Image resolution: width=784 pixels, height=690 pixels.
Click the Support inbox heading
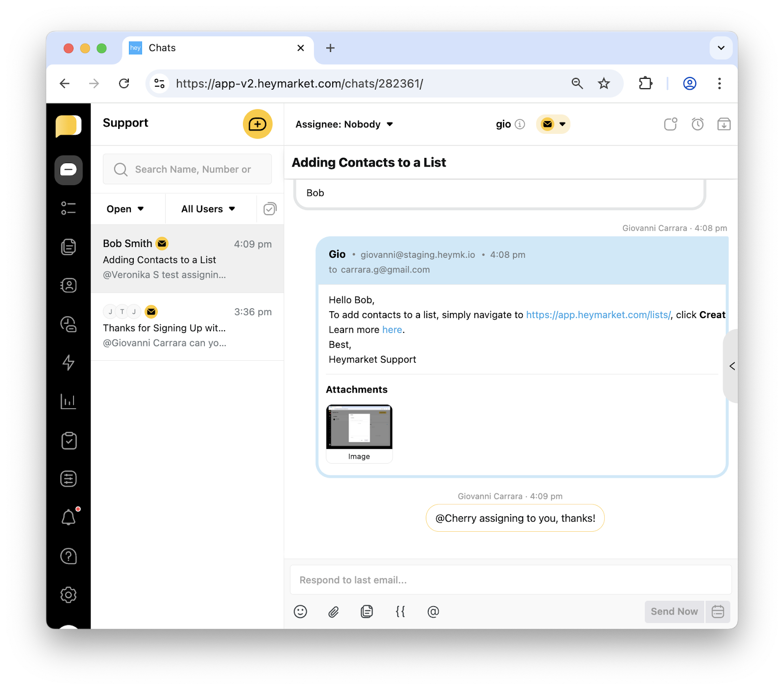pyautogui.click(x=125, y=123)
